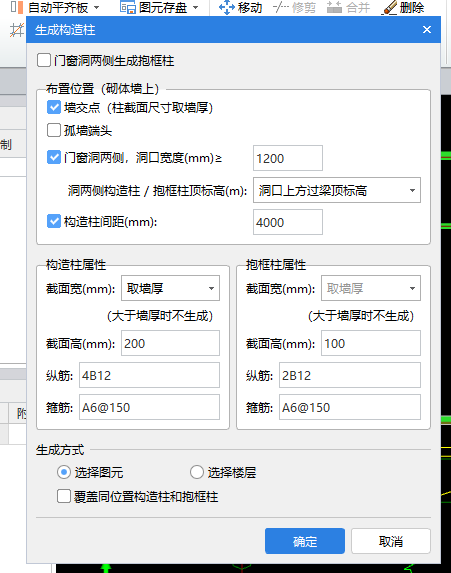Click the 自动平齐板 tool icon
This screenshot has width=451, height=573.
click(16, 7)
